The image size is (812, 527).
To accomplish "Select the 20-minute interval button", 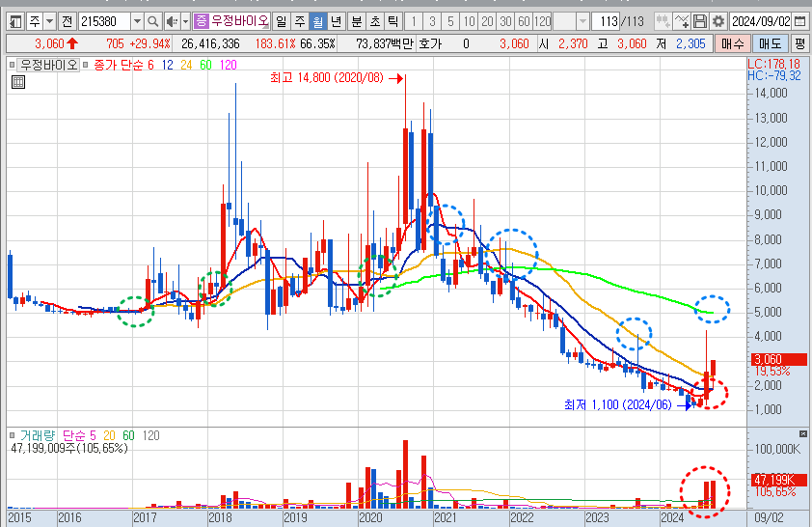I will pyautogui.click(x=487, y=21).
